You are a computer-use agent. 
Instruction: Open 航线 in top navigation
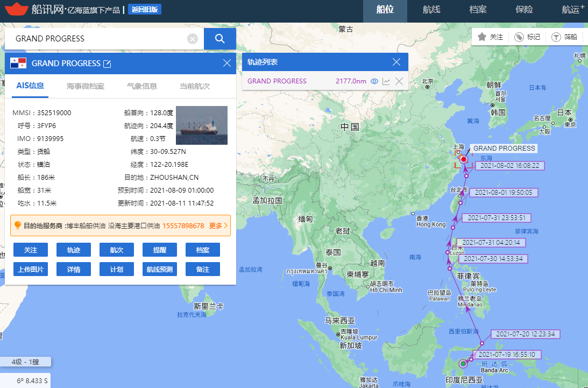pyautogui.click(x=431, y=10)
